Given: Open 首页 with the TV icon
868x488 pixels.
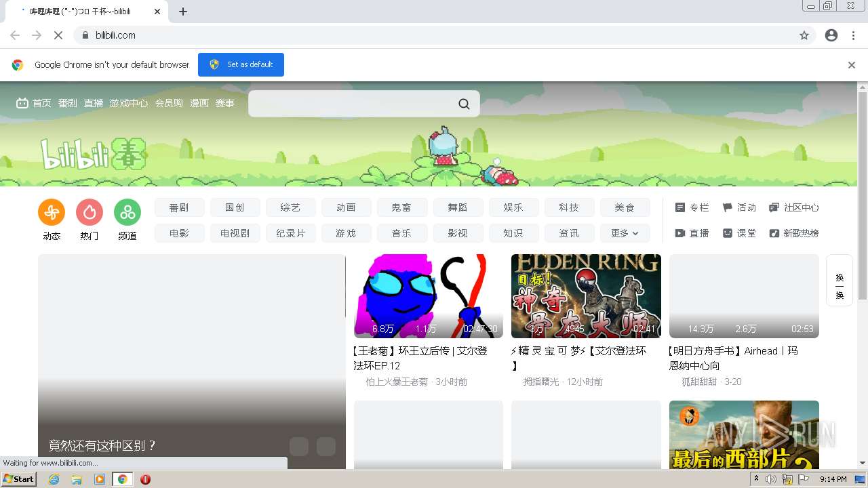Looking at the screenshot, I should click(34, 103).
